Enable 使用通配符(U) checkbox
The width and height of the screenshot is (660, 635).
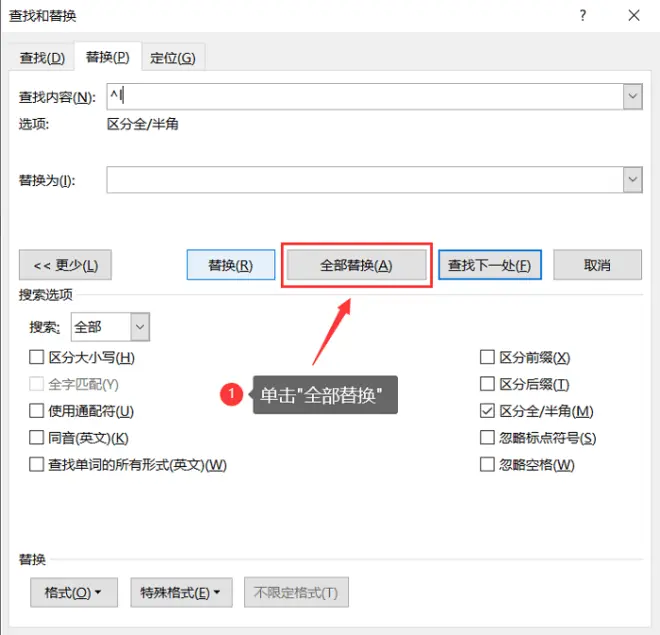pyautogui.click(x=37, y=411)
